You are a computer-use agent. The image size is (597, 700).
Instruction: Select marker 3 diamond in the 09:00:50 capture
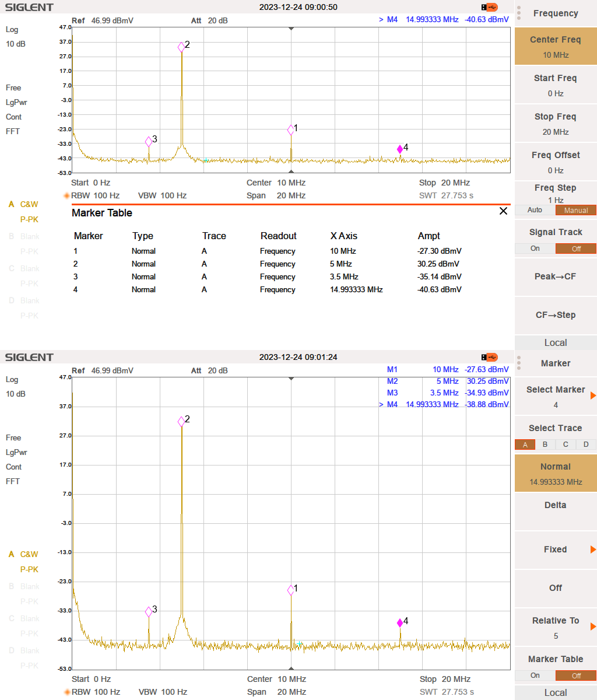click(149, 141)
